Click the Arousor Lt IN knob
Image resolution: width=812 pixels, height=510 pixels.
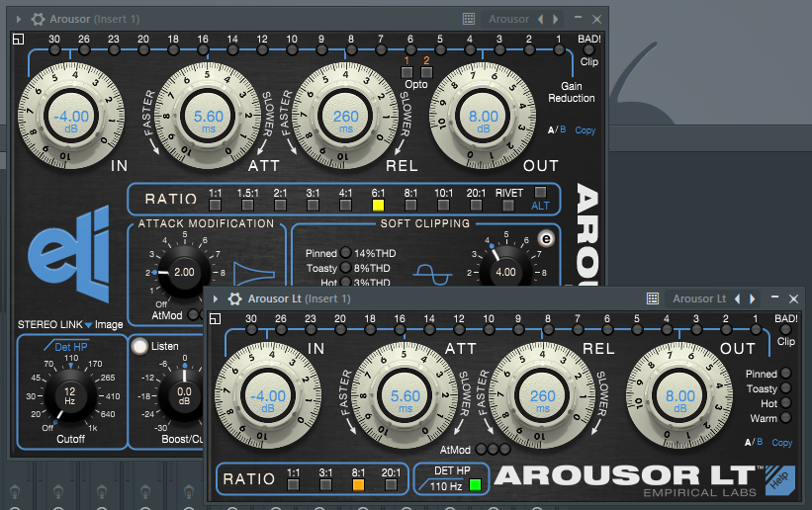[268, 396]
